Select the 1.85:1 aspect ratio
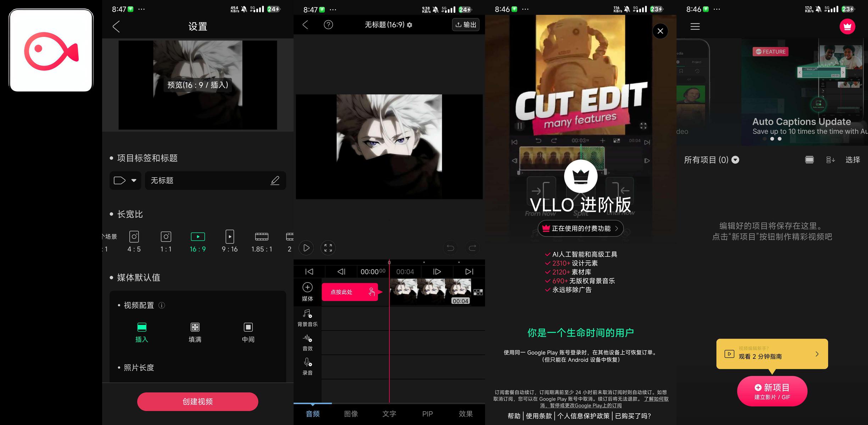Screen dimensions: 868x425 pos(262,242)
